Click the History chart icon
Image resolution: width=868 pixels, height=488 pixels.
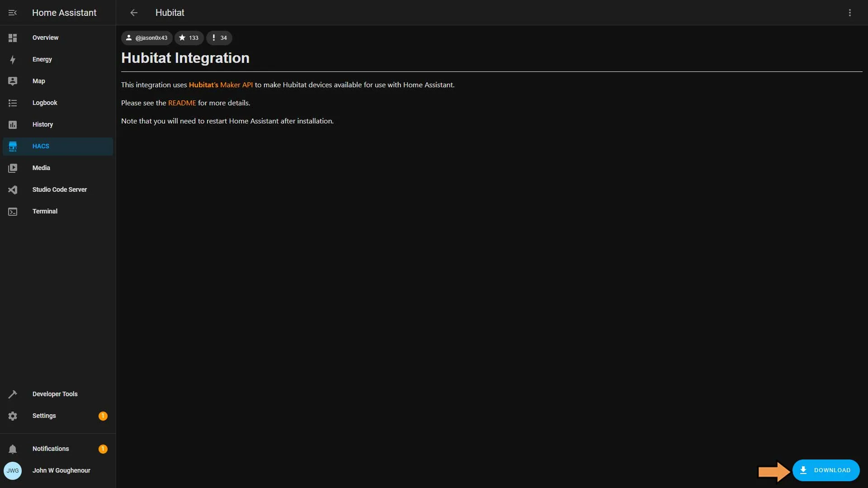(13, 125)
